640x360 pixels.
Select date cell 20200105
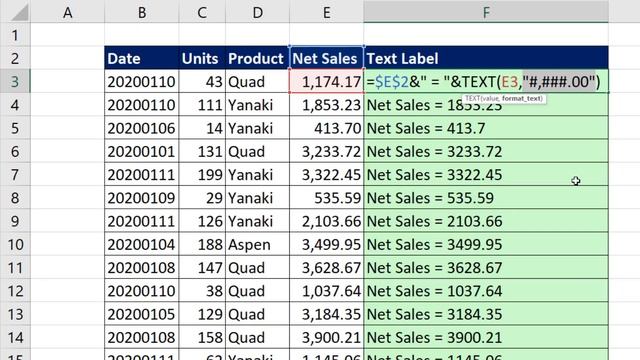[142, 314]
